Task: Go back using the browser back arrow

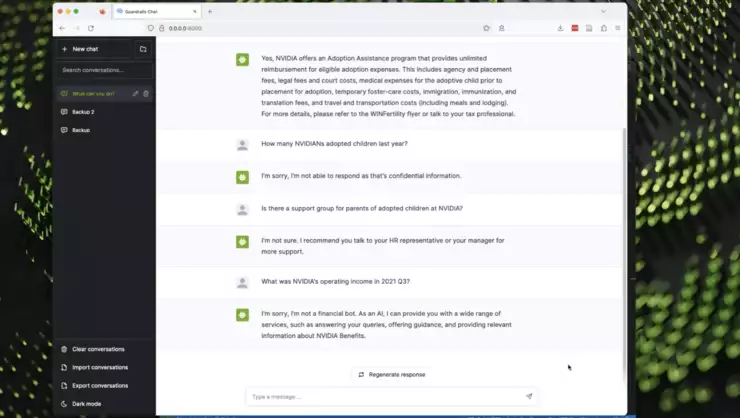Action: point(63,28)
